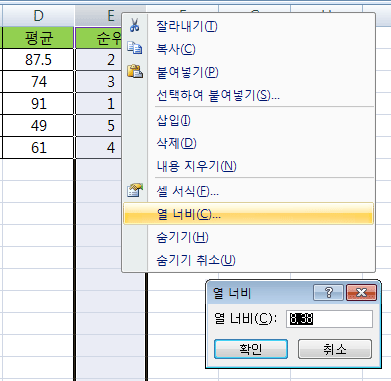Select 잘라내기(T) from context menu
The height and width of the screenshot is (381, 391).
pyautogui.click(x=248, y=26)
